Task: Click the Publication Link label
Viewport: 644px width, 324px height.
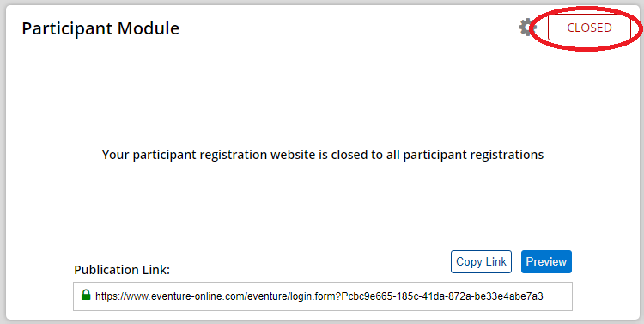Action: pyautogui.click(x=122, y=270)
